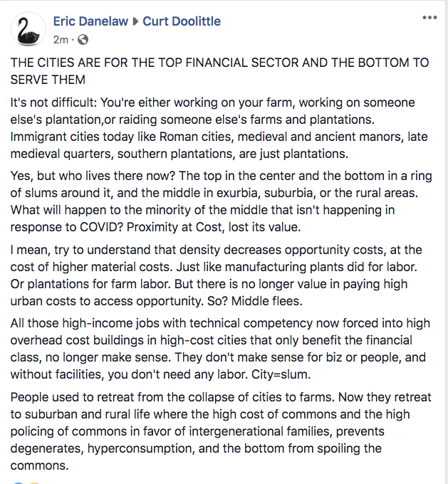Screen dimensions: 448x484
Task: Open the three-dot post options menu
Action: click(x=429, y=18)
